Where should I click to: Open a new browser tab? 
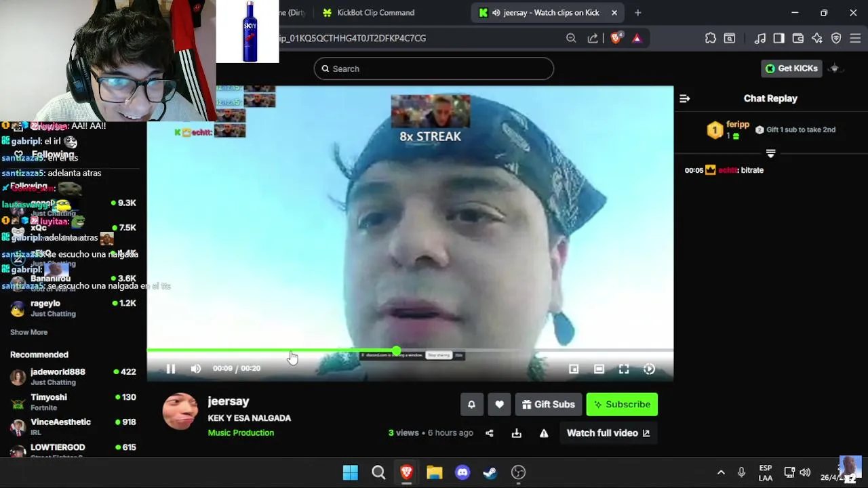[637, 13]
